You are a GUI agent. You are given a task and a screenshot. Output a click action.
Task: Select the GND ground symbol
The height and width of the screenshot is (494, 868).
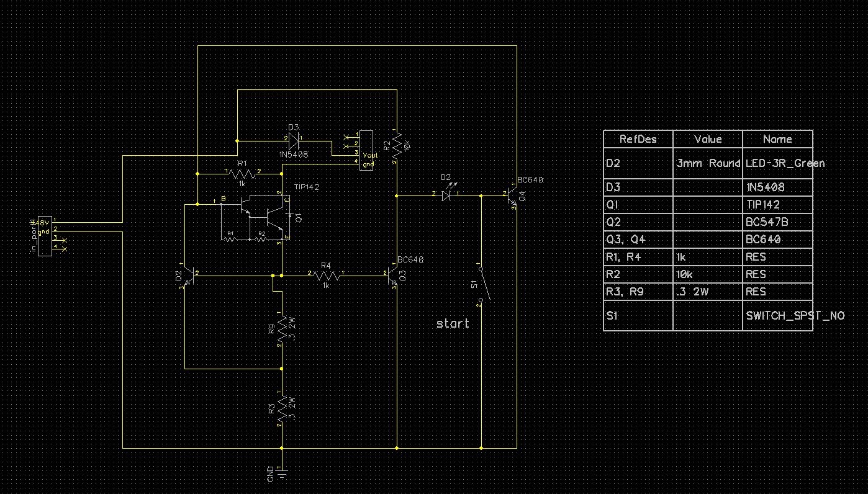point(282,473)
